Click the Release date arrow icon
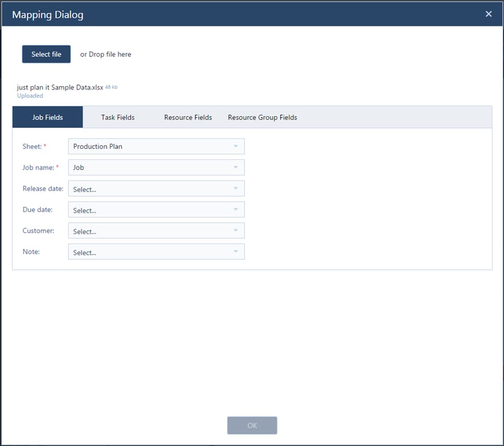504x446 pixels. (235, 189)
